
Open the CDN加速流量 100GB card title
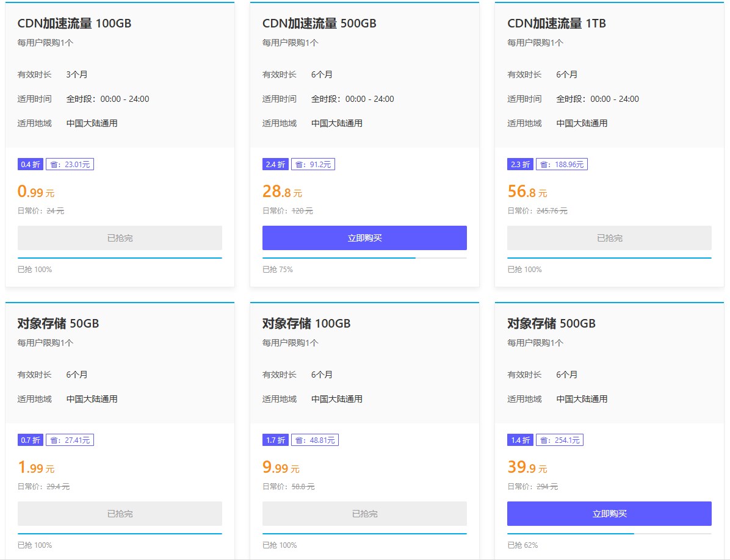click(x=74, y=24)
